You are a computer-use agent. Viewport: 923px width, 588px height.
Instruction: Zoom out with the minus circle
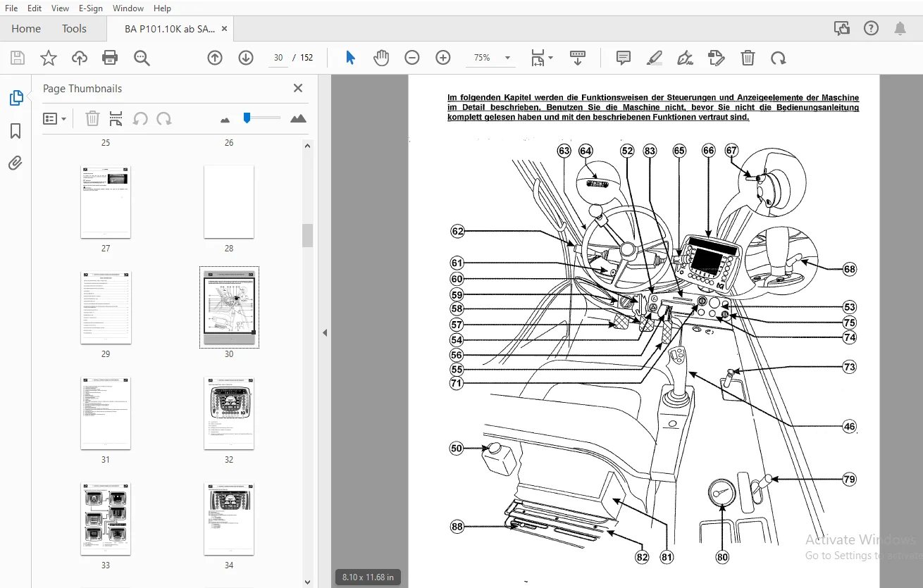[412, 58]
